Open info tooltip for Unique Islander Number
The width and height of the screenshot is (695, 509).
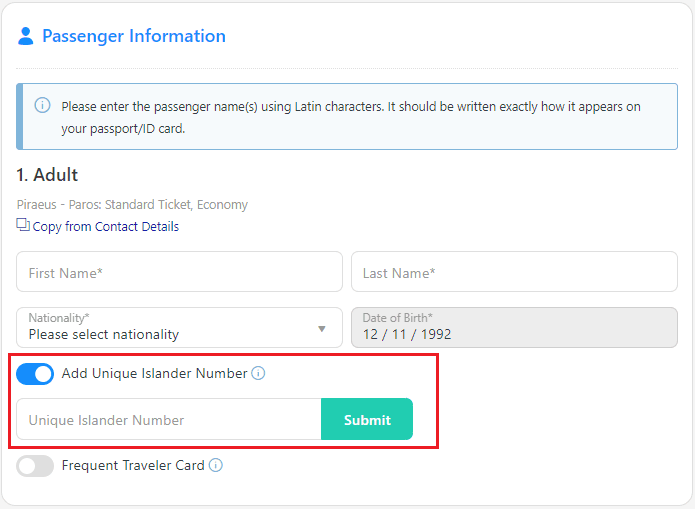[258, 373]
